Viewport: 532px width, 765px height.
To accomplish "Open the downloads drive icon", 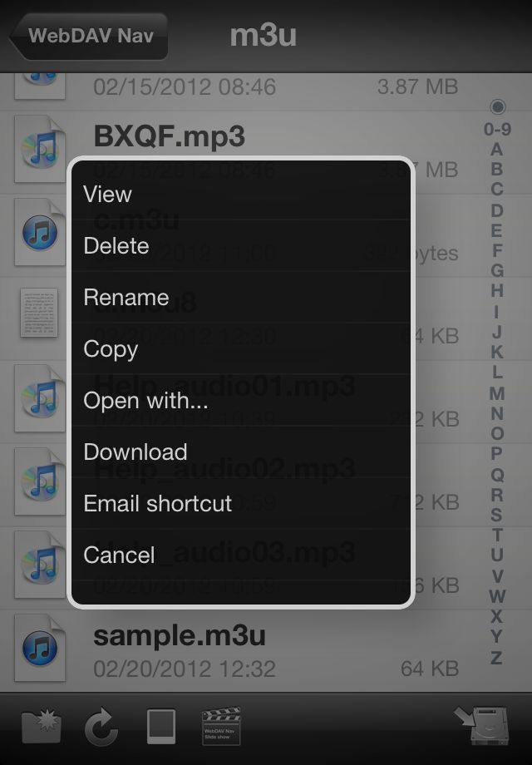I will 482,725.
